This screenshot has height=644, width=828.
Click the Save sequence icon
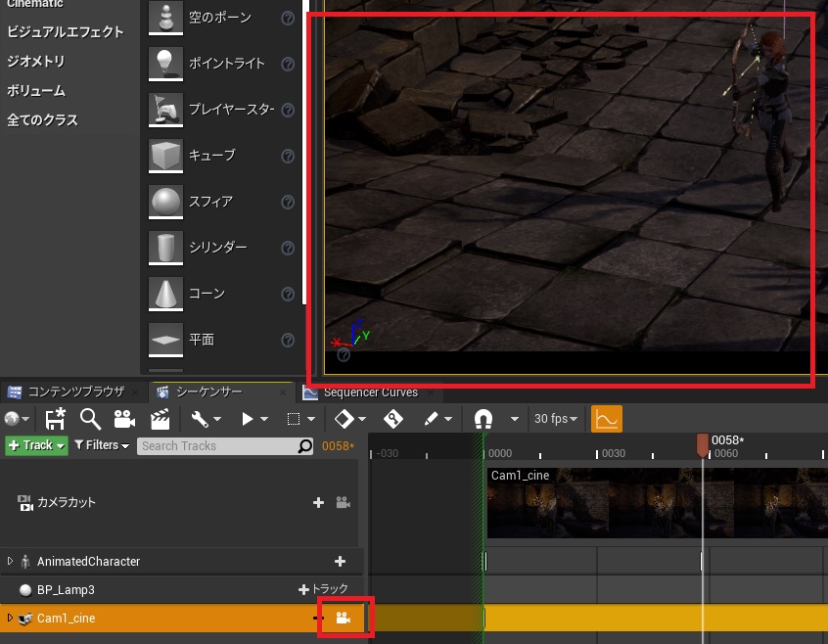pos(55,419)
